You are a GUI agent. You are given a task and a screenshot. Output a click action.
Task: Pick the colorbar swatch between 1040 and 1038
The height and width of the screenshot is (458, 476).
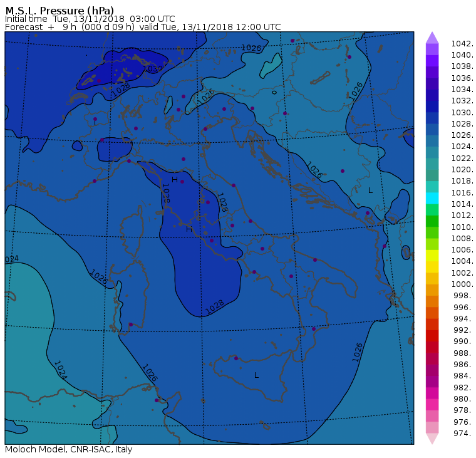(x=432, y=61)
